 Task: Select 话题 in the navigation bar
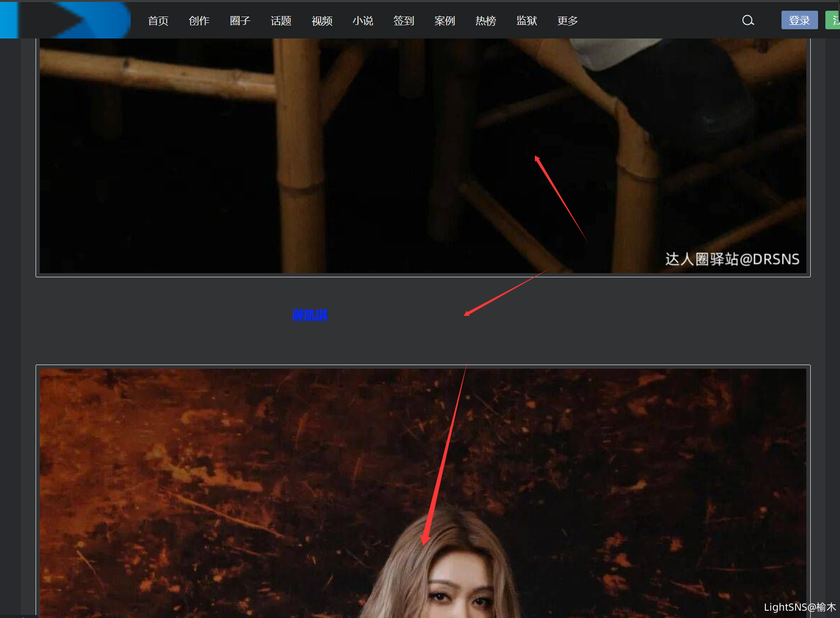(x=281, y=21)
